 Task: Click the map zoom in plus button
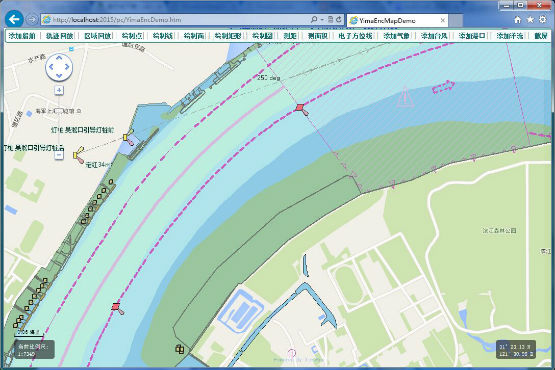coord(59,90)
